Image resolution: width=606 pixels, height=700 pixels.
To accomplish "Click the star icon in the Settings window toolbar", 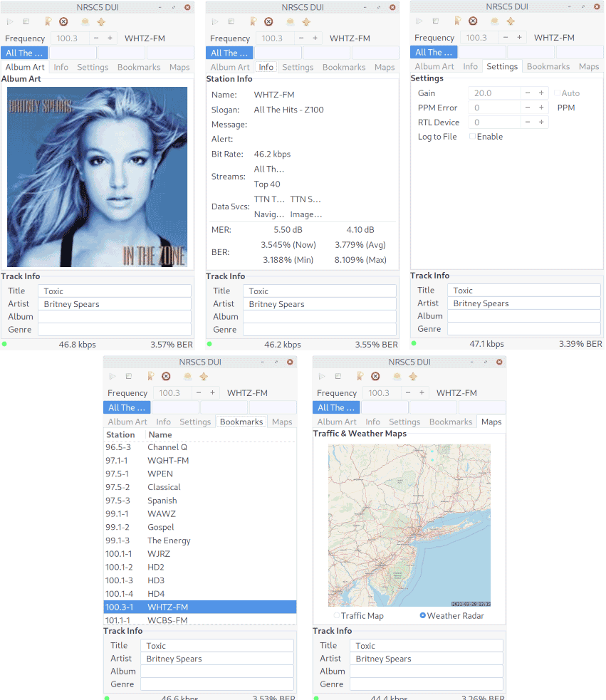I will pyautogui.click(x=511, y=21).
